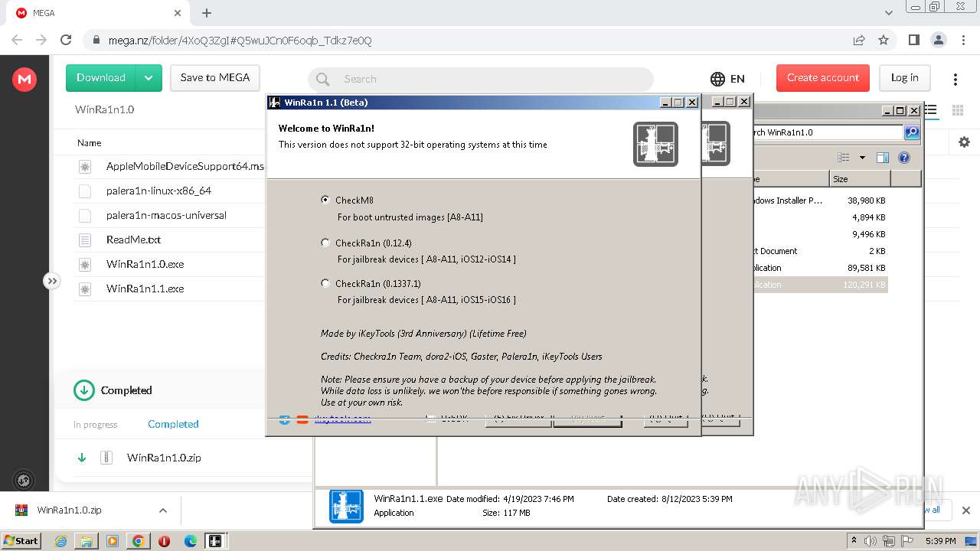This screenshot has height=551, width=980.
Task: Change the Explorer view with the view icon
Action: (x=844, y=158)
